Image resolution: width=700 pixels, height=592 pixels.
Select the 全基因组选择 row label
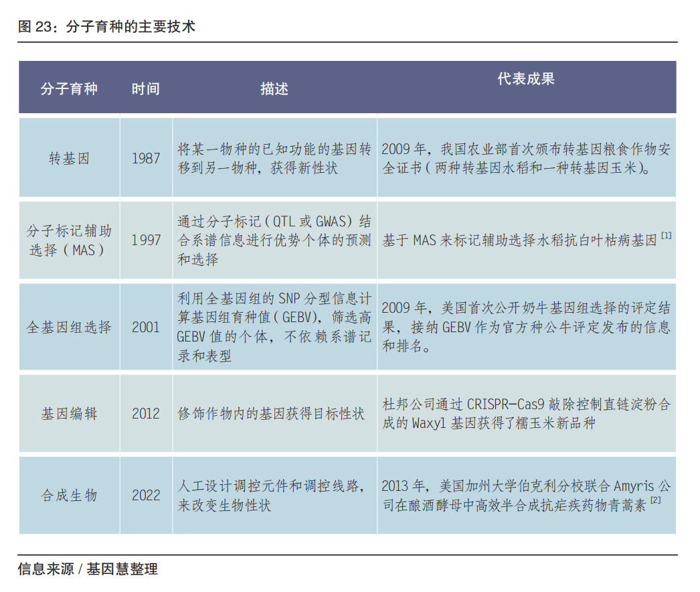tap(69, 327)
